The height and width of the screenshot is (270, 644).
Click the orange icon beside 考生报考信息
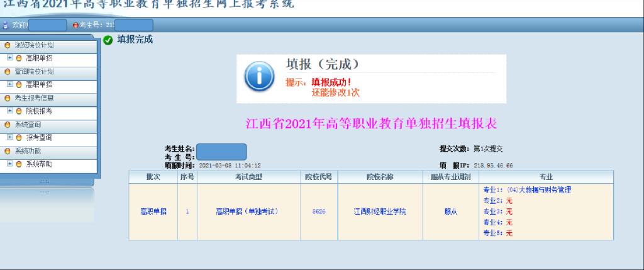(7, 99)
